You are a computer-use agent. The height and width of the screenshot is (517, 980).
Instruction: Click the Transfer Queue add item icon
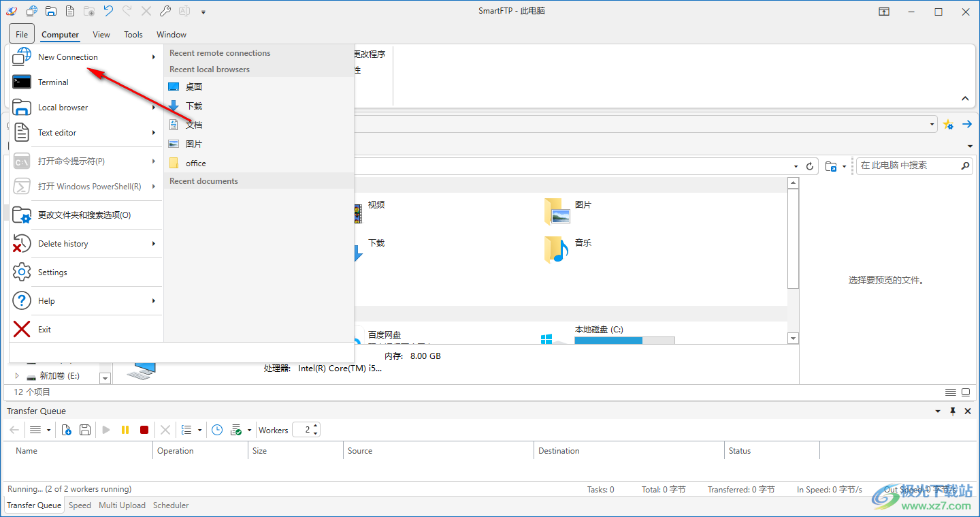click(66, 430)
